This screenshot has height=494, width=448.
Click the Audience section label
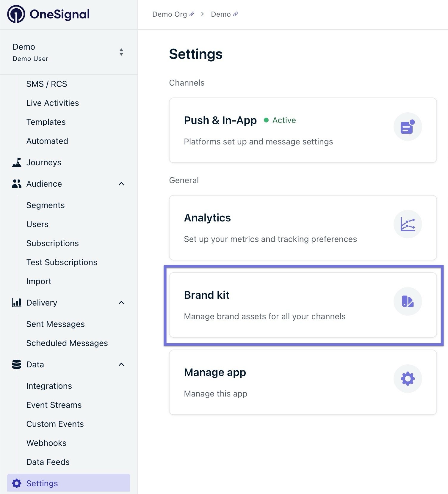[x=44, y=184]
